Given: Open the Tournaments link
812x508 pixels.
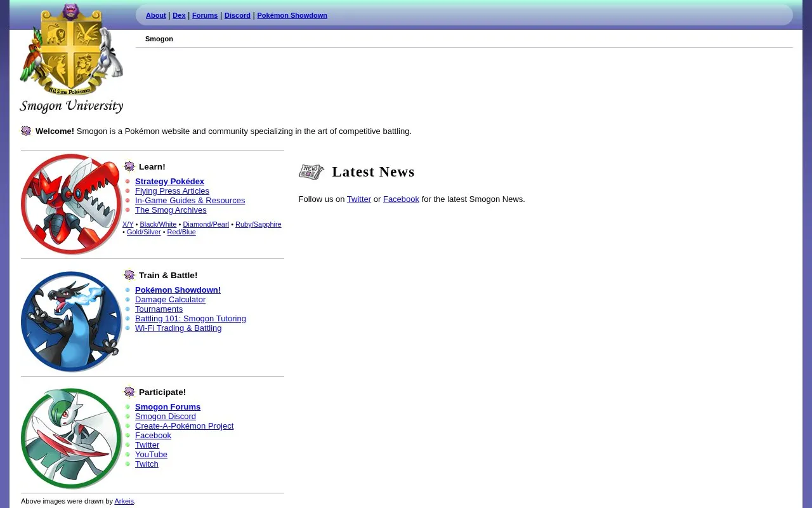Looking at the screenshot, I should pos(159,309).
